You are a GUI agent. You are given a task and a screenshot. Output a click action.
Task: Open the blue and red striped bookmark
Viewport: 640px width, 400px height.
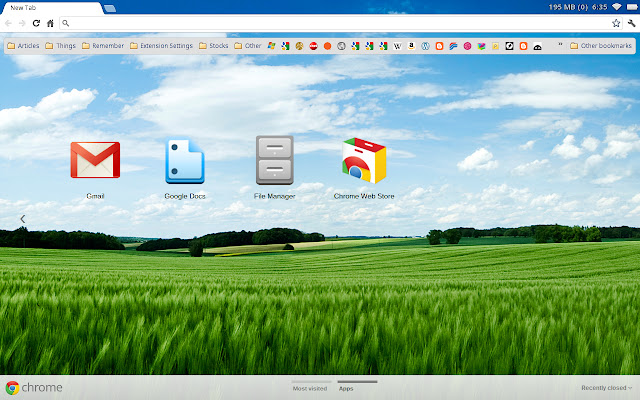click(x=453, y=46)
